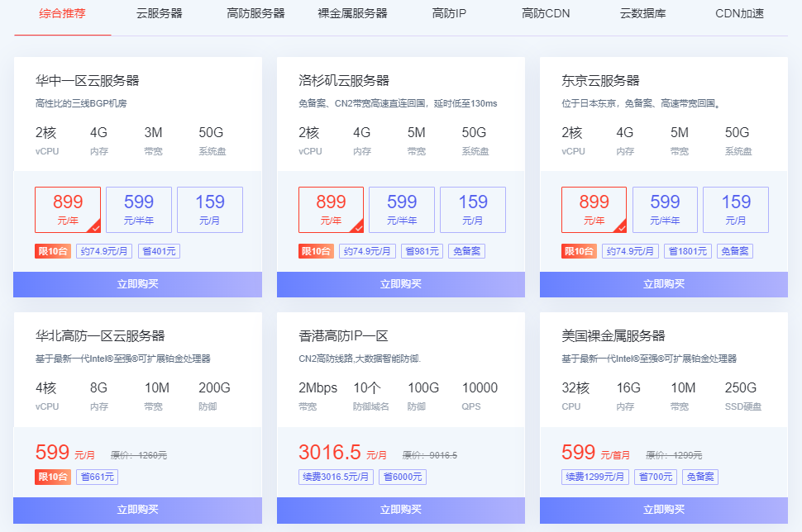Click the 香港高防IP一区 title
Screen dimensions: 802x532
[x=343, y=335]
